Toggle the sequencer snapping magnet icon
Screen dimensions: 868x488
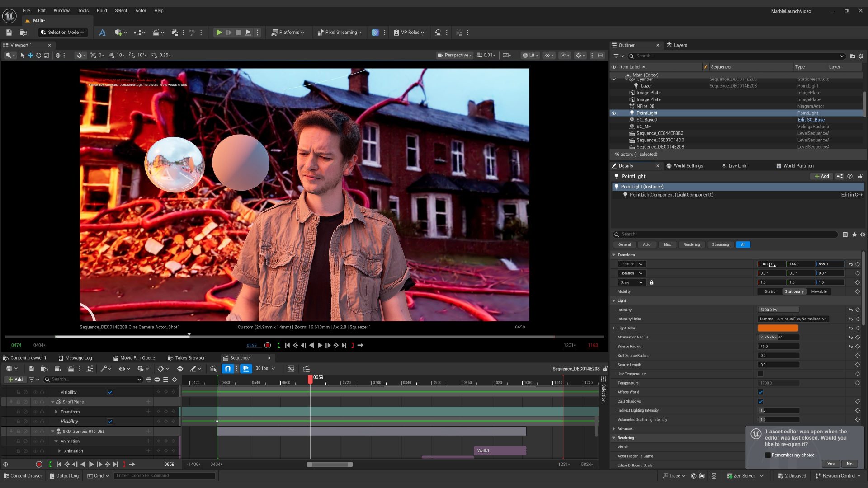coord(228,369)
